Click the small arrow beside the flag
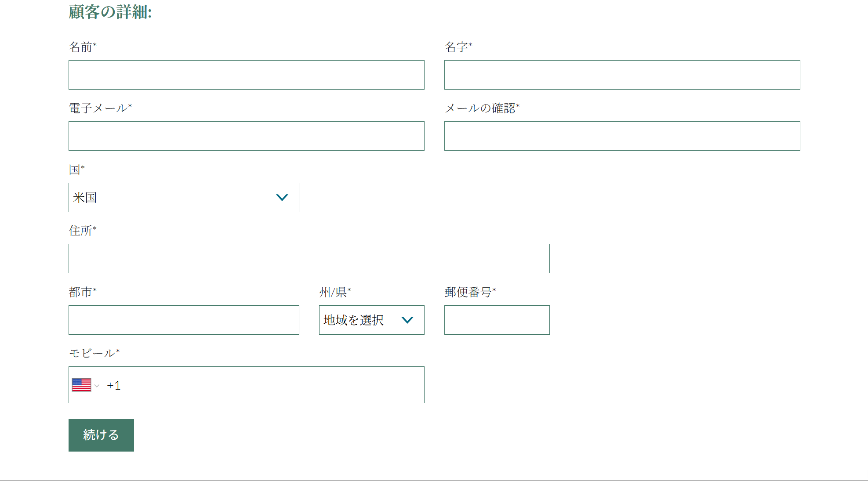Screen dimensions: 868x481 pos(97,386)
